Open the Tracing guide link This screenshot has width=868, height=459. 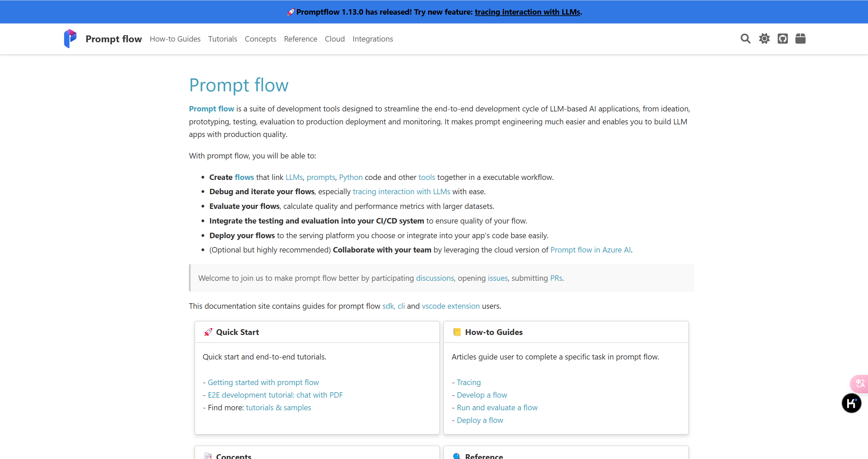tap(469, 382)
